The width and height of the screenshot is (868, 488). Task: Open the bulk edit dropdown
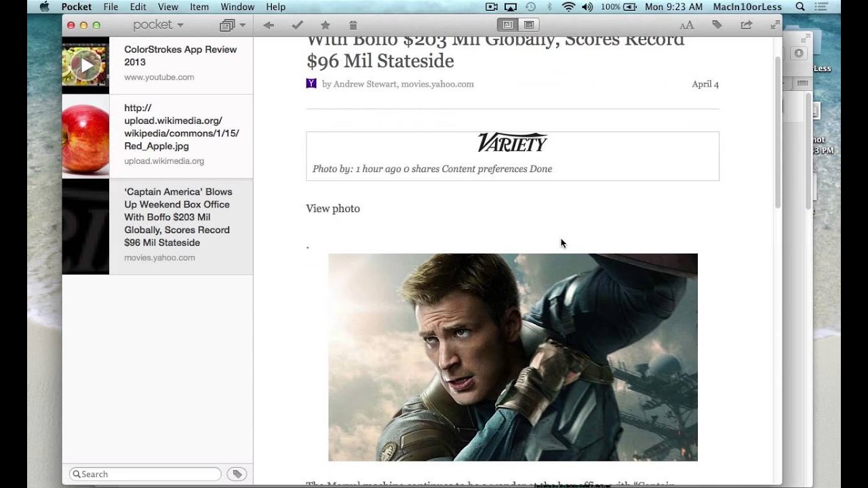233,25
